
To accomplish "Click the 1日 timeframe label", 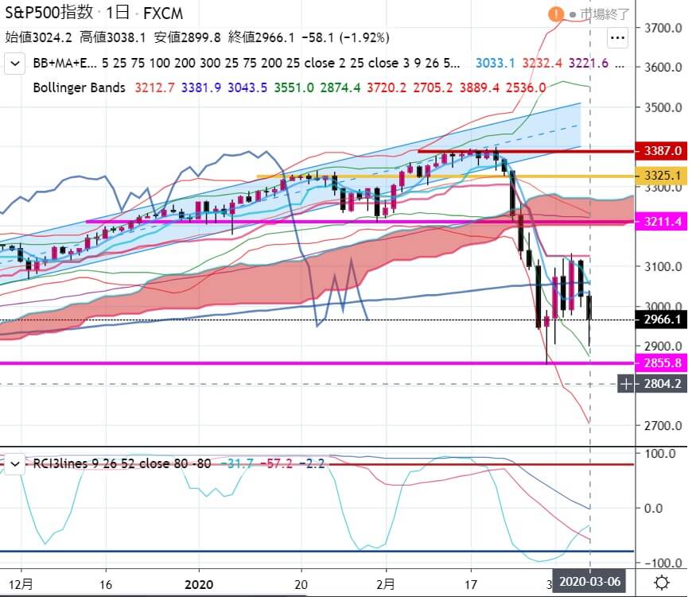I will [118, 13].
